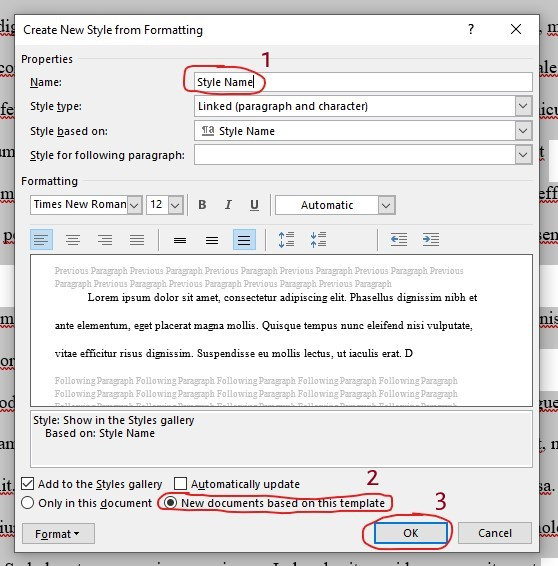Click Cancel button
The image size is (558, 566).
pos(495,533)
